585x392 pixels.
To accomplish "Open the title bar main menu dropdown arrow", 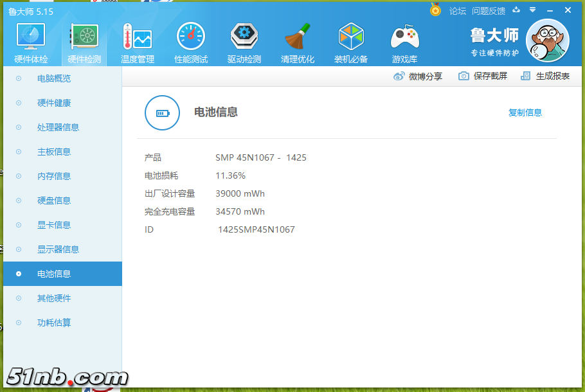I will [x=532, y=10].
